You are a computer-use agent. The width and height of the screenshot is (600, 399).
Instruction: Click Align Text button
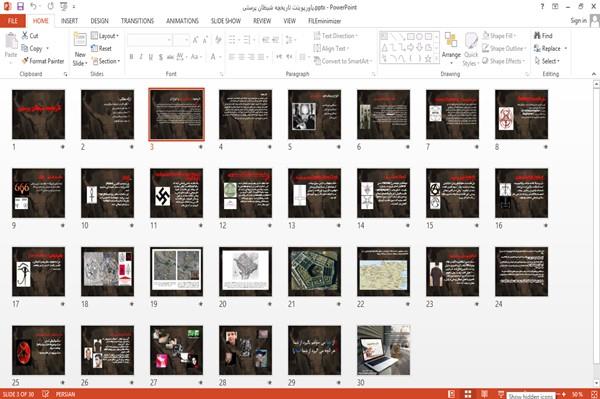tap(331, 48)
